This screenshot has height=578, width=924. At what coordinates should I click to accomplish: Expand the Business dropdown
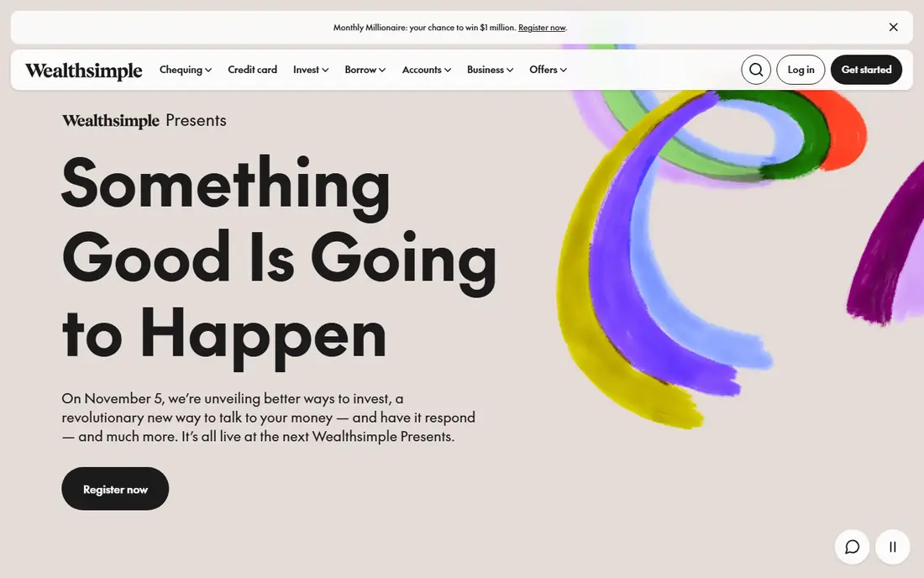pos(491,70)
